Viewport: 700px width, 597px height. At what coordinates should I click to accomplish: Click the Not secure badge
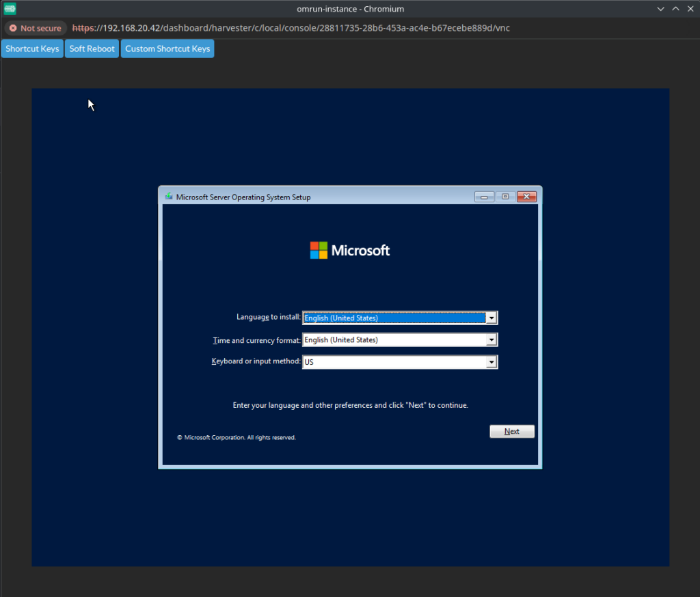[x=36, y=28]
